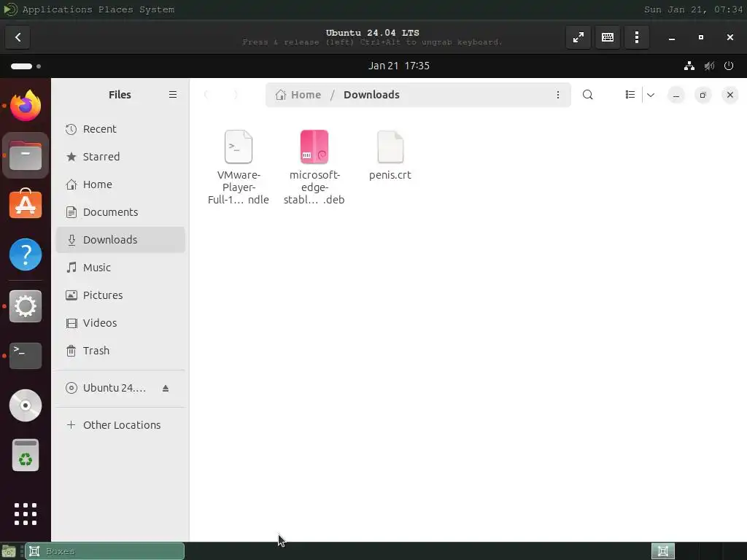Click the Boxes taskbar button

(x=105, y=551)
